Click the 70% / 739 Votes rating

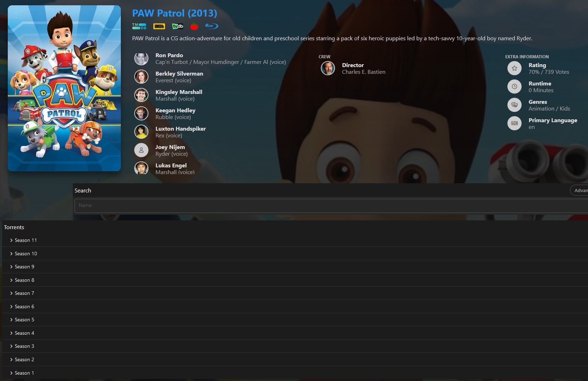549,72
